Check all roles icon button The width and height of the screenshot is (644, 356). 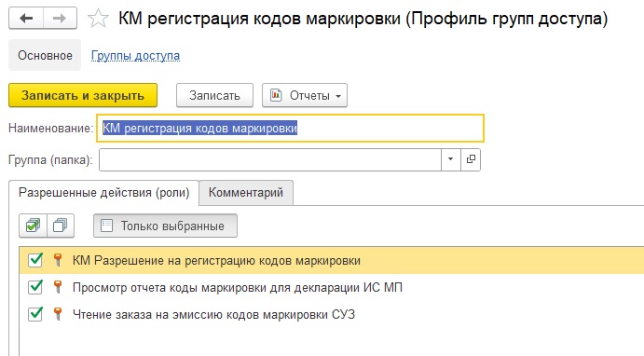click(33, 226)
